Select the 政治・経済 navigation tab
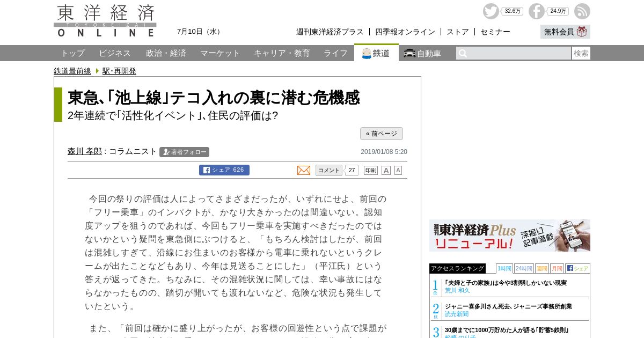This screenshot has width=644, height=338. (166, 53)
